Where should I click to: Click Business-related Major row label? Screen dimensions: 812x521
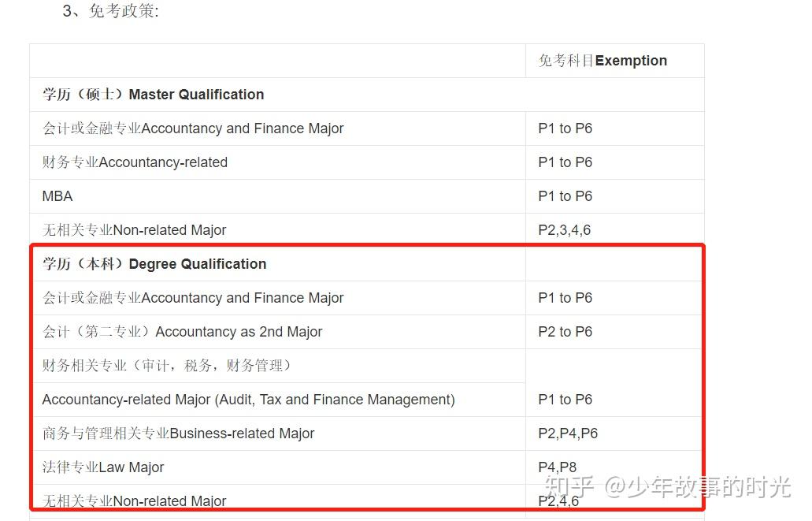178,433
